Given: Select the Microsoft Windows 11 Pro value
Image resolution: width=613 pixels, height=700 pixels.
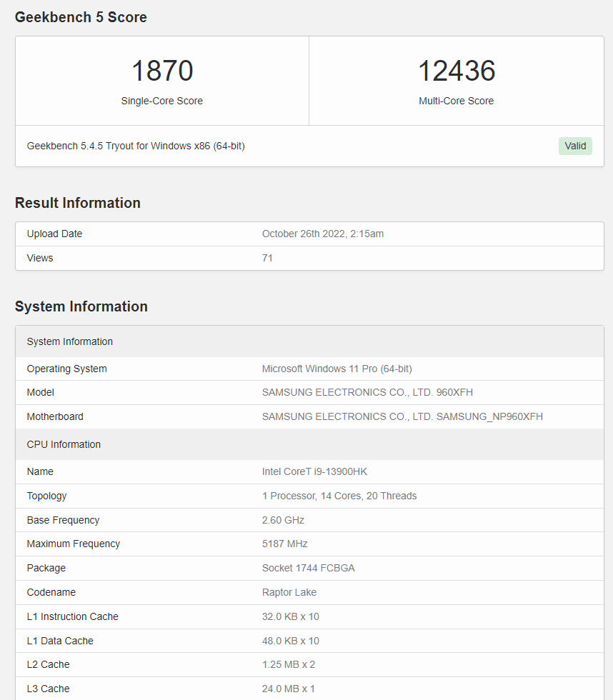Looking at the screenshot, I should pos(337,369).
